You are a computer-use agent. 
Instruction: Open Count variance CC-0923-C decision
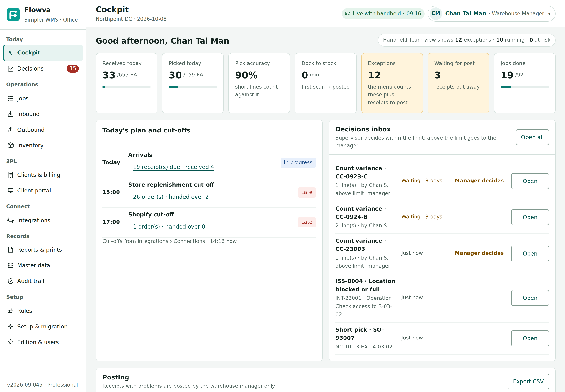pyautogui.click(x=530, y=181)
